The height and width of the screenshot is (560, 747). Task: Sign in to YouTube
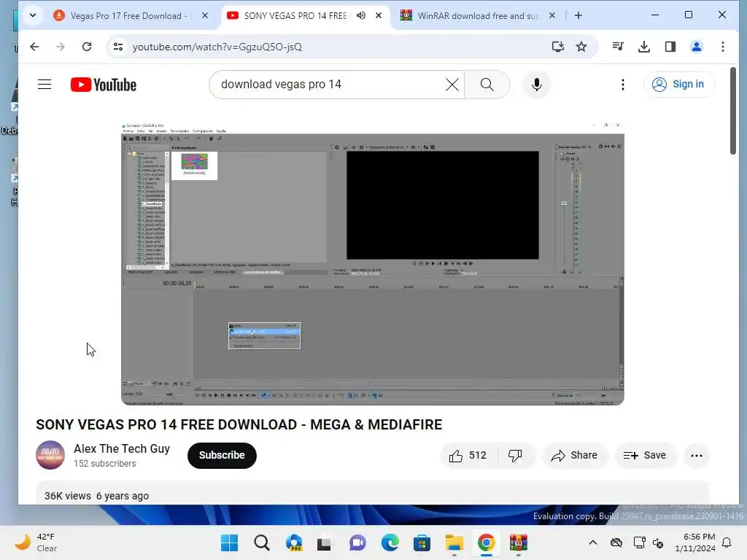[678, 85]
